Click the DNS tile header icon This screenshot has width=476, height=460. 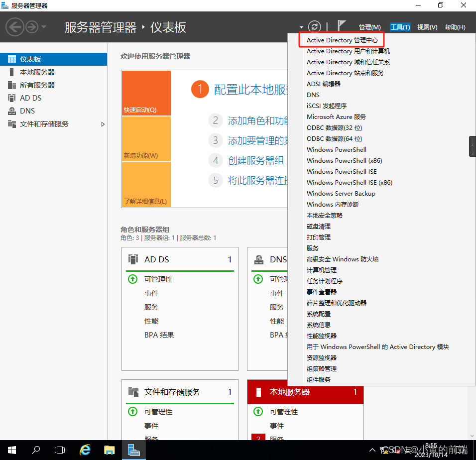pyautogui.click(x=258, y=259)
